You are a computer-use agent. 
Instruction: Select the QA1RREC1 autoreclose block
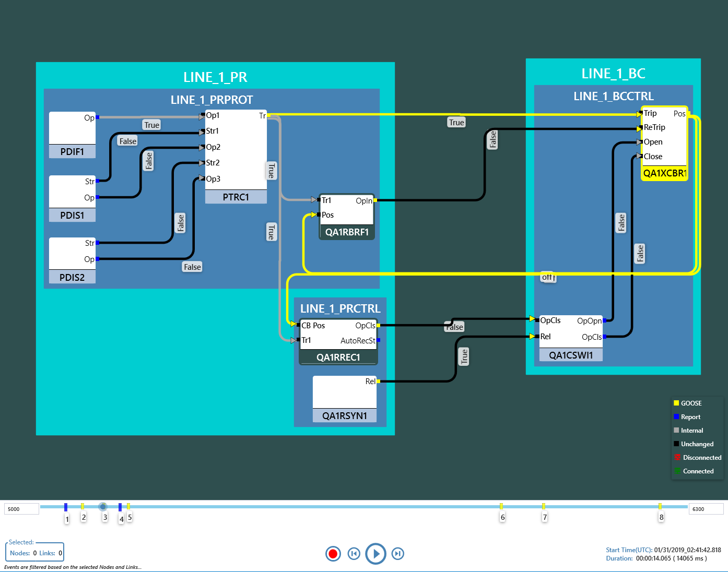338,339
